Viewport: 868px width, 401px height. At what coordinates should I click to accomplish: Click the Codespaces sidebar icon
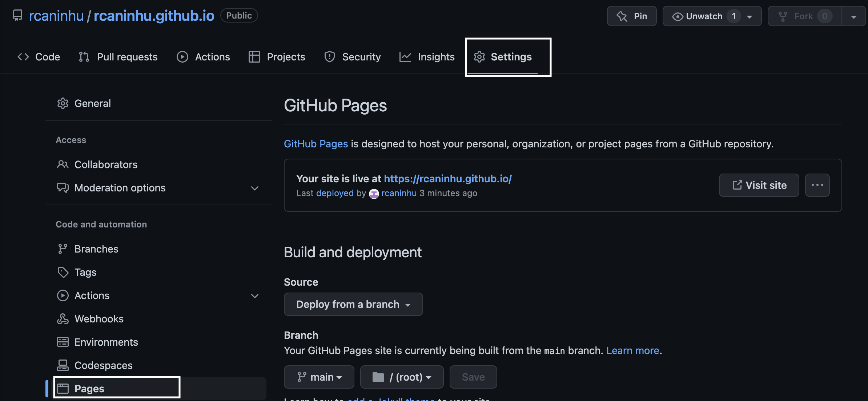click(63, 365)
